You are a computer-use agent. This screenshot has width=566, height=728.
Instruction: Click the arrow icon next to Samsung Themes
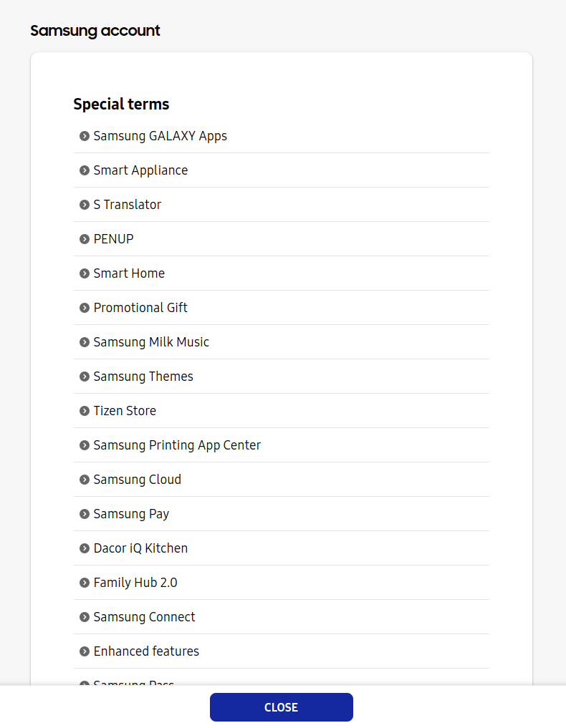coord(85,377)
